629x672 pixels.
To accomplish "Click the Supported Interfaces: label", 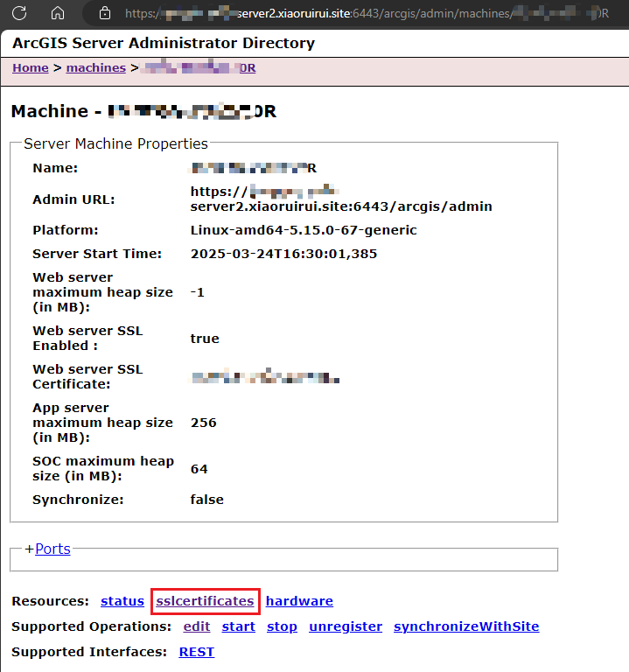I will coord(89,652).
